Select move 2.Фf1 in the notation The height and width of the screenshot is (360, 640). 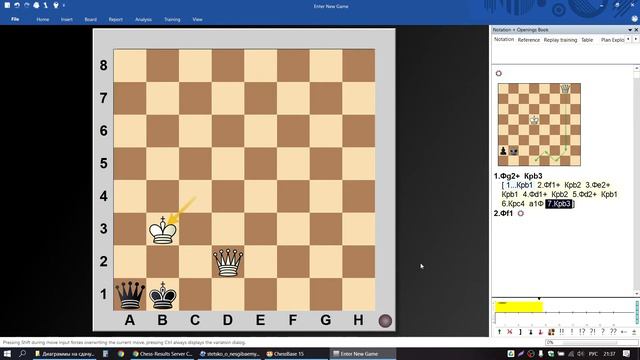503,213
